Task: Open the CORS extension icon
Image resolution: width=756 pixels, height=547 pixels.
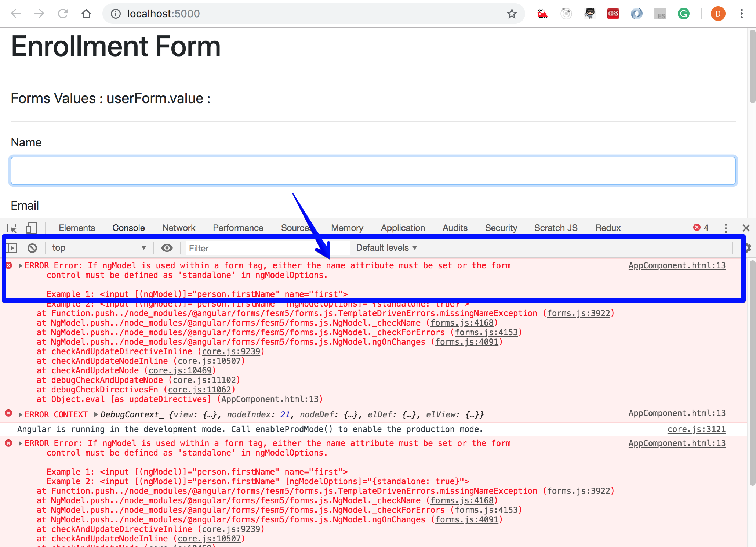Action: (613, 14)
